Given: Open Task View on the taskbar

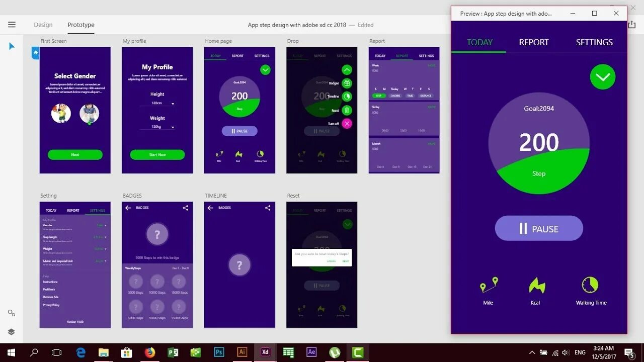Looking at the screenshot, I should [x=56, y=352].
